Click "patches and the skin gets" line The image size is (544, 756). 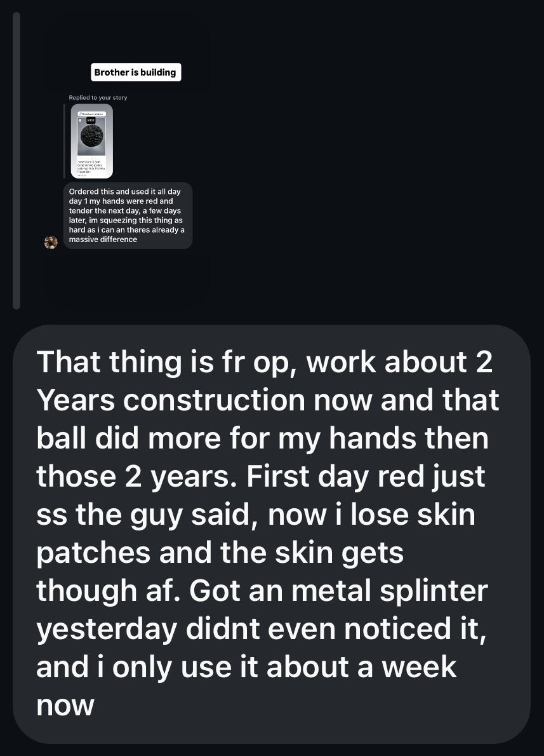point(220,553)
